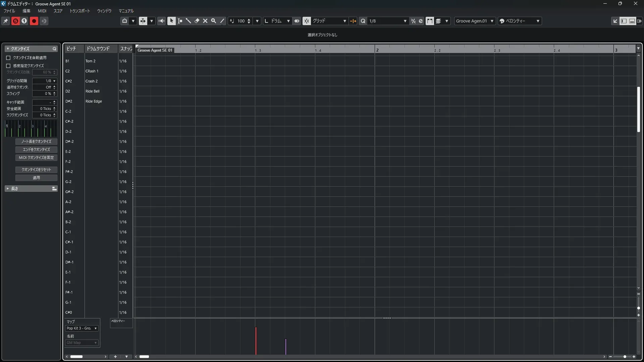Viewport: 644px width, 362px height.
Task: Click the クオンタイズをリセット button
Action: pyautogui.click(x=36, y=170)
